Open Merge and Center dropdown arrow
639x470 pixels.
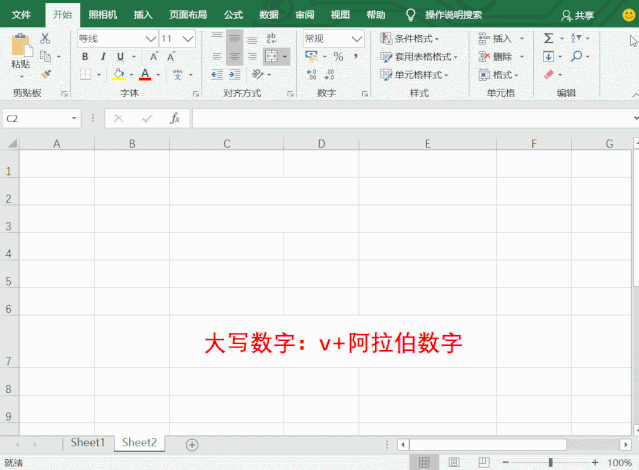click(285, 57)
